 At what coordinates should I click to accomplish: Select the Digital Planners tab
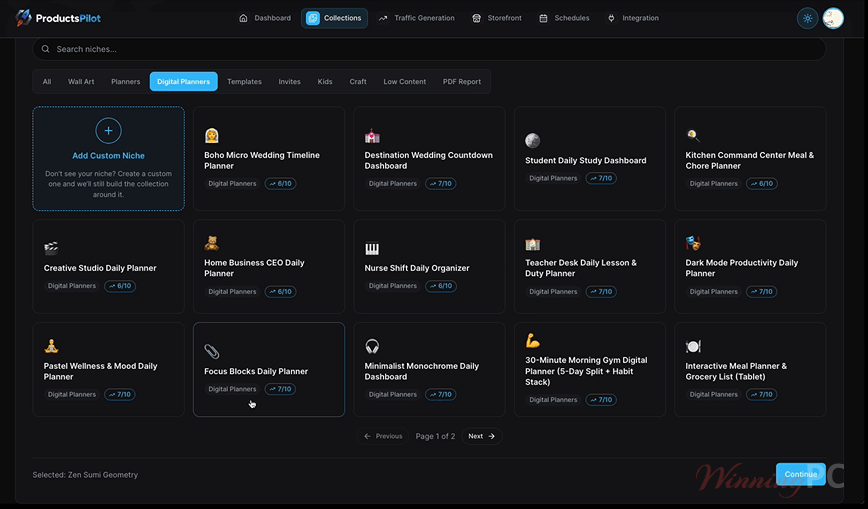[x=184, y=81]
